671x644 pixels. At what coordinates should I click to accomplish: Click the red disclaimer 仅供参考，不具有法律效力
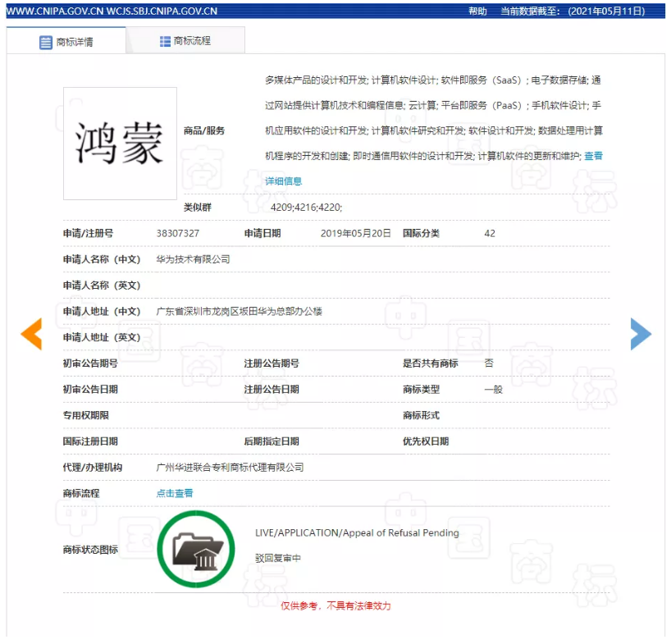click(336, 605)
